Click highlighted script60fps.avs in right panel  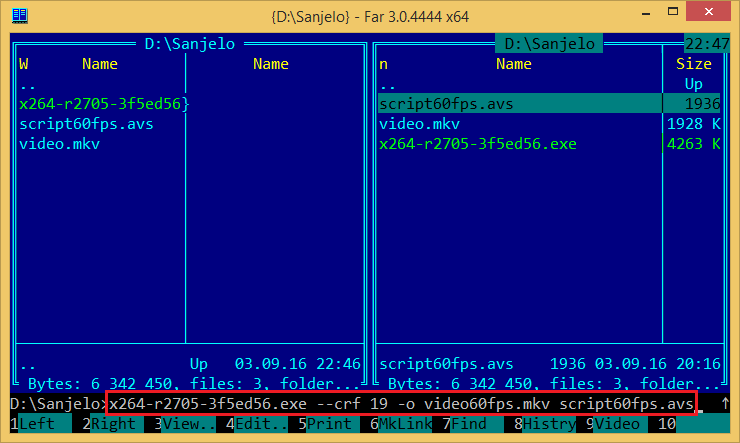(x=446, y=104)
